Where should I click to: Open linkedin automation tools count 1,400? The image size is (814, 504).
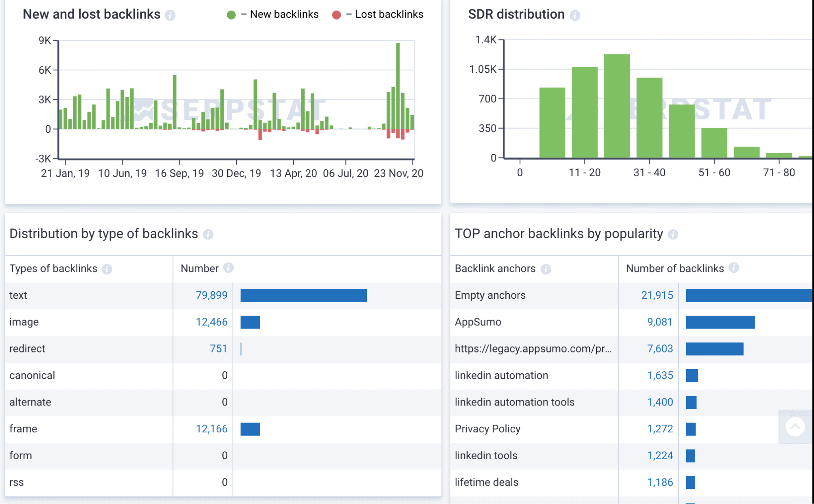click(660, 402)
